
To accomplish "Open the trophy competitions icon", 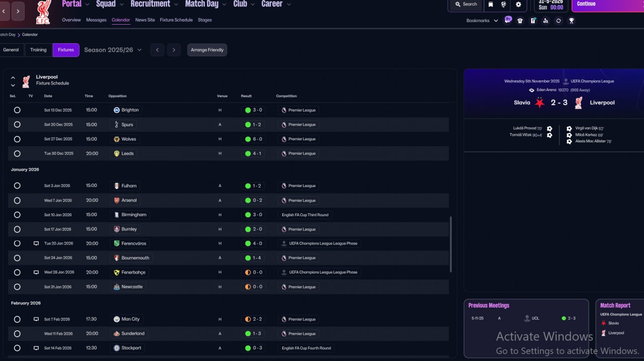I will tap(572, 21).
